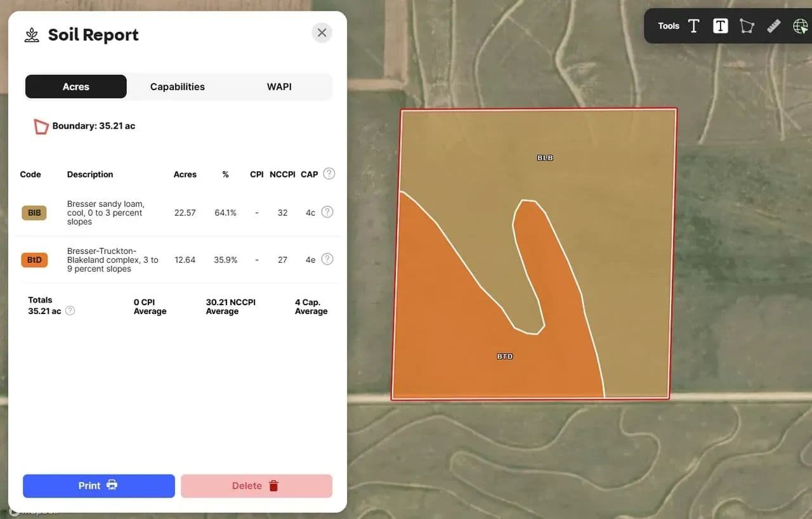Click the globe map selection tool
Image resolution: width=812 pixels, height=519 pixels.
(800, 26)
